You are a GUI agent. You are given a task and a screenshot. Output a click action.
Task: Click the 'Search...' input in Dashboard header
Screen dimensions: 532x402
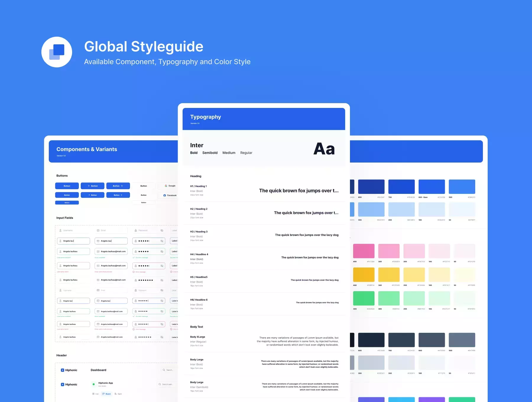coord(169,370)
